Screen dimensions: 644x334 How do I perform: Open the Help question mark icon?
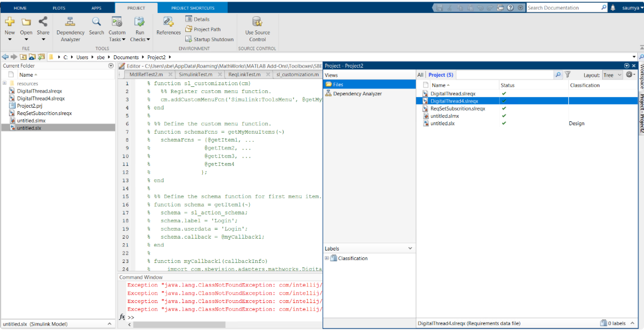pos(511,8)
